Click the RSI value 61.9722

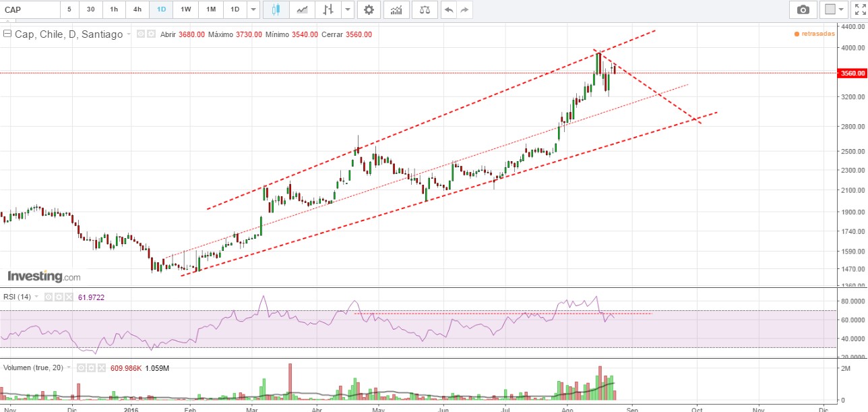(92, 297)
